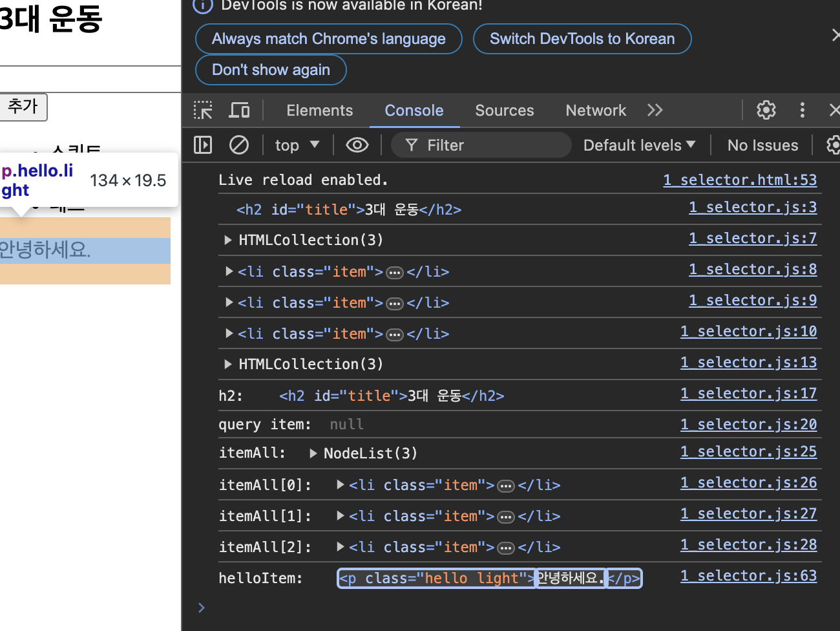Viewport: 840px width, 631px height.
Task: Open source link 1_selector.js:27
Action: [748, 513]
